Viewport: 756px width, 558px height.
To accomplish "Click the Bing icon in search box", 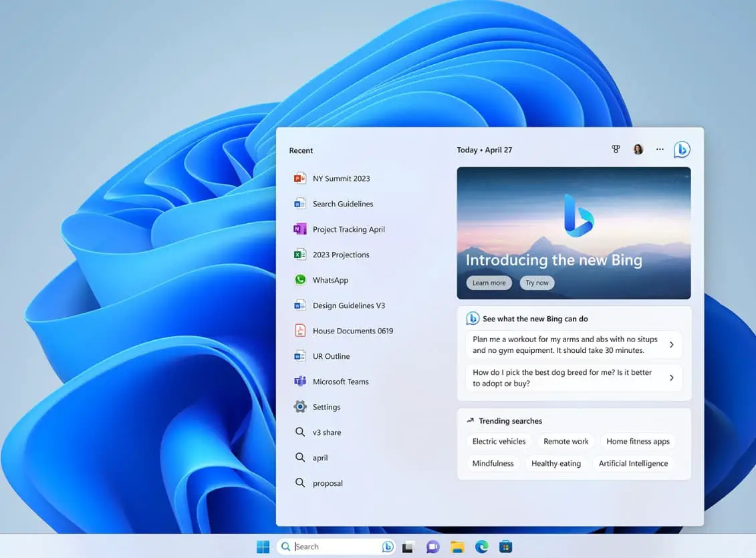I will click(387, 547).
